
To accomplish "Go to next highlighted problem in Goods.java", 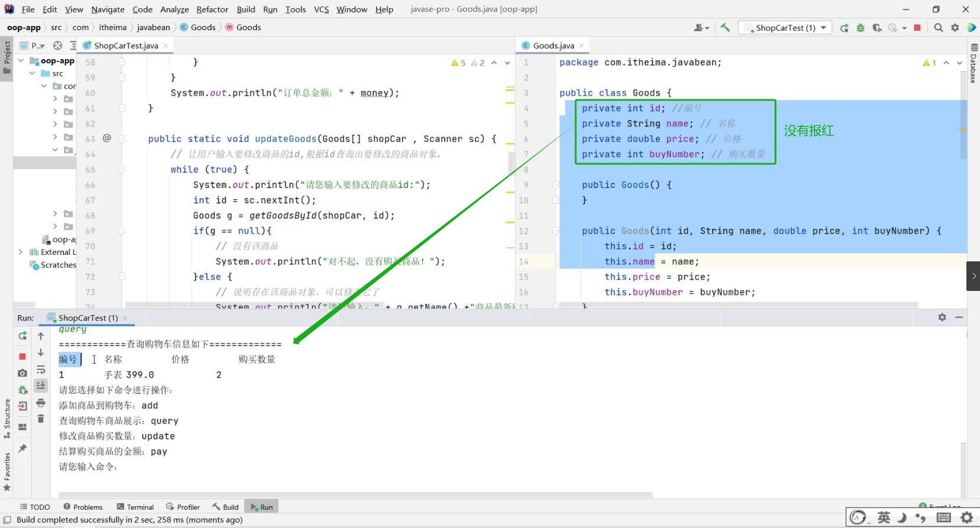I will click(959, 63).
